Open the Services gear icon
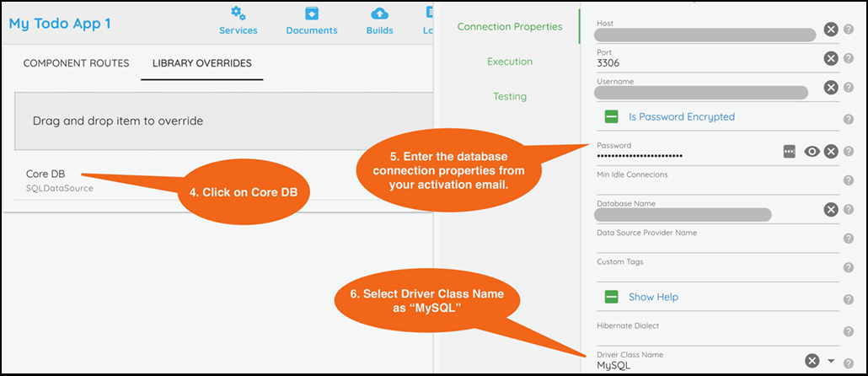Viewport: 868px width, 376px height. [x=238, y=13]
